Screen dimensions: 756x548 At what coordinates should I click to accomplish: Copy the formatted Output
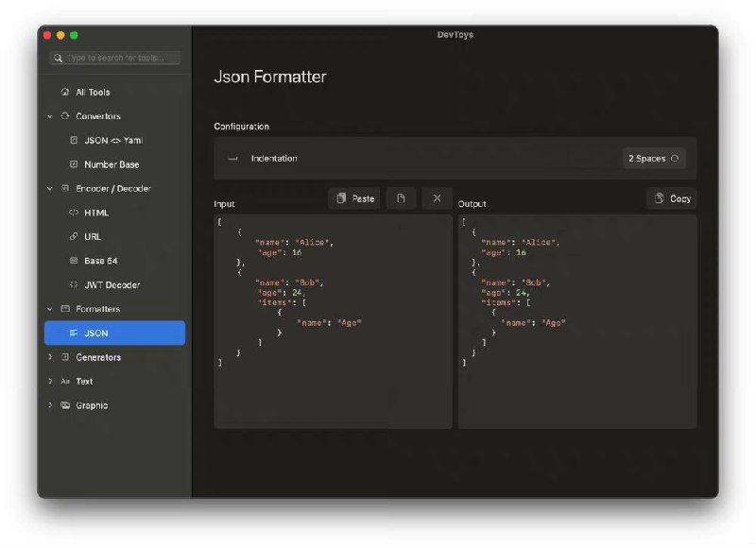[672, 198]
